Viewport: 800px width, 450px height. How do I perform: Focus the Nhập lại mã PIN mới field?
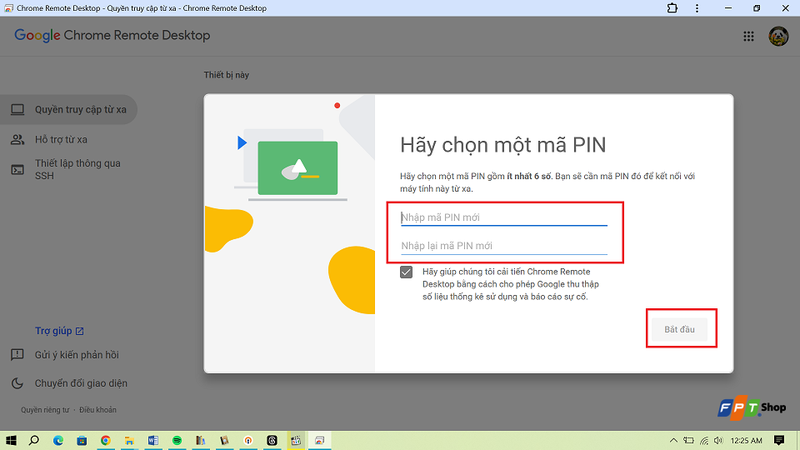(x=504, y=246)
